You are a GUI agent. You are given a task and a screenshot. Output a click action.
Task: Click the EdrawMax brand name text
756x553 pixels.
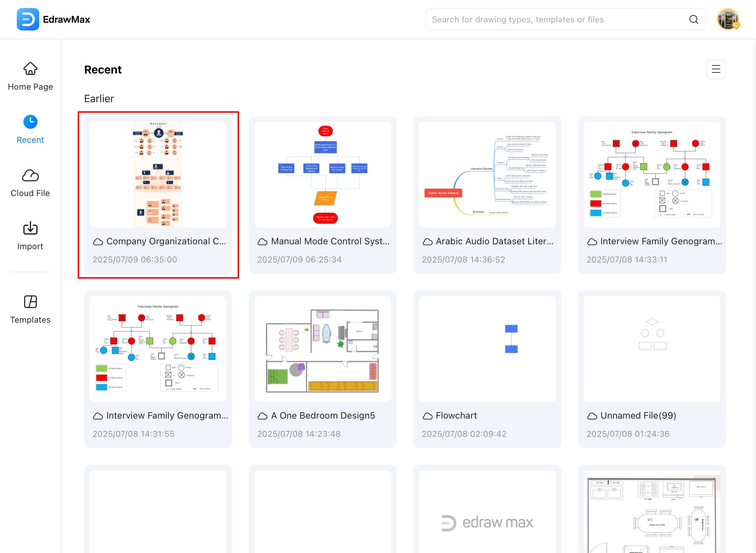[66, 20]
